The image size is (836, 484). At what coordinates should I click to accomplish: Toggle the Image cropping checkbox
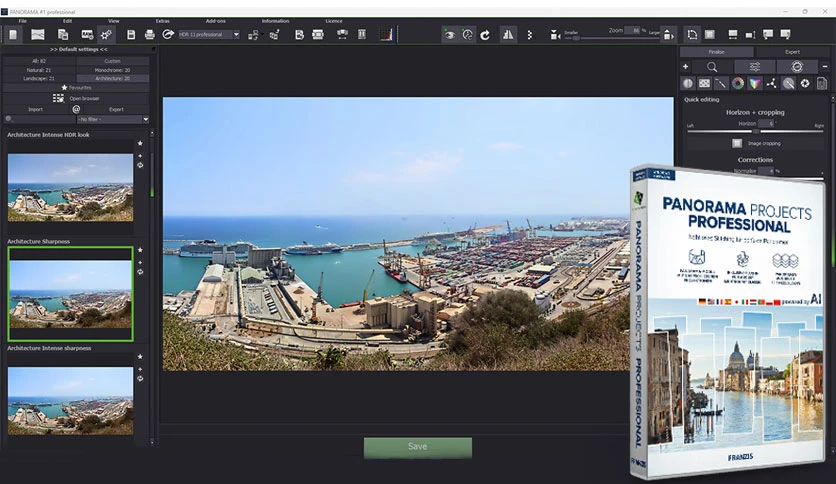click(x=737, y=143)
